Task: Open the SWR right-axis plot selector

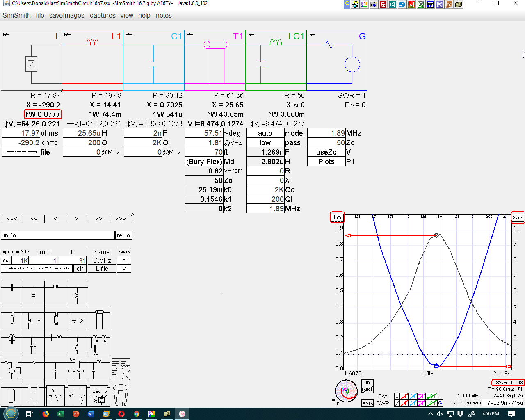Action: pos(518,217)
